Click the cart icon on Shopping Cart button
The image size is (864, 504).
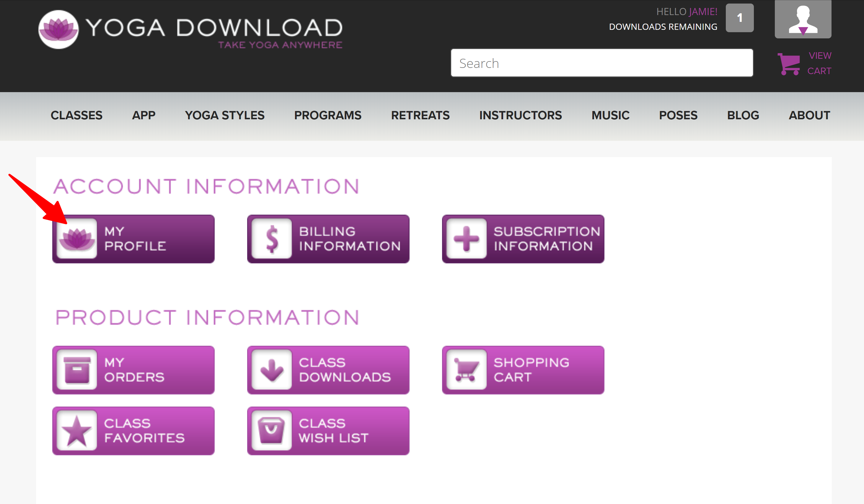pos(466,370)
